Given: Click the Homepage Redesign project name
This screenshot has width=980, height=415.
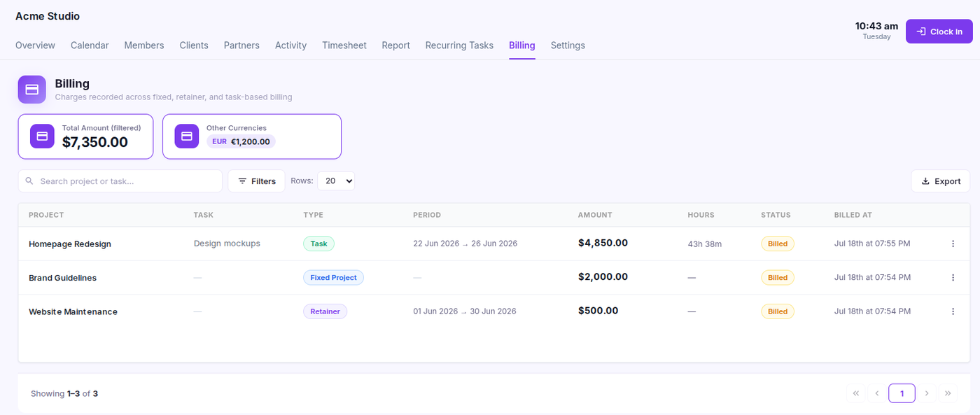Looking at the screenshot, I should (x=70, y=244).
